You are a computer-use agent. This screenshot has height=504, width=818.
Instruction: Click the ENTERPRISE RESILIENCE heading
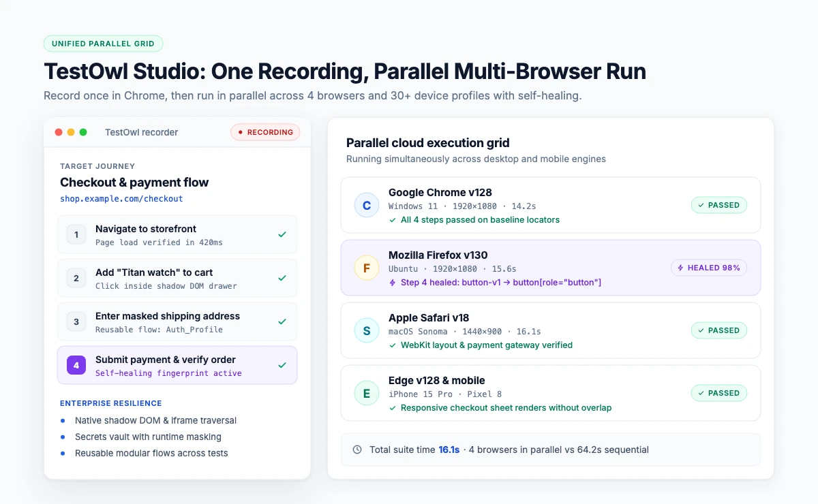111,403
